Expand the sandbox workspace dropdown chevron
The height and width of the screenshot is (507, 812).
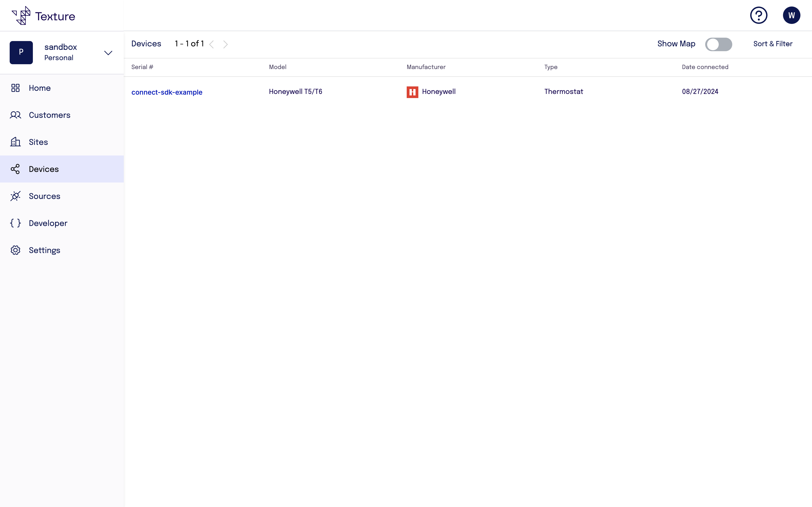coord(108,53)
